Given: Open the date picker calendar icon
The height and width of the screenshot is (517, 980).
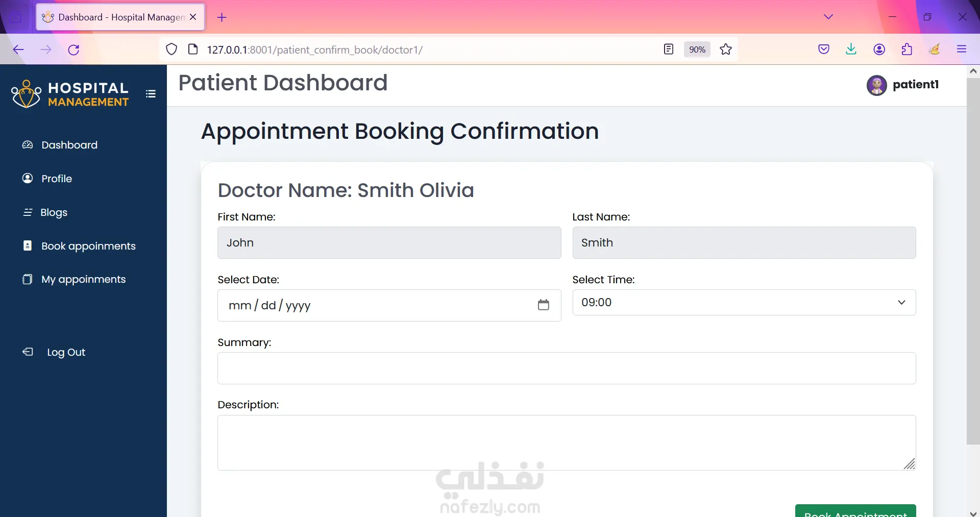Looking at the screenshot, I should pyautogui.click(x=543, y=305).
